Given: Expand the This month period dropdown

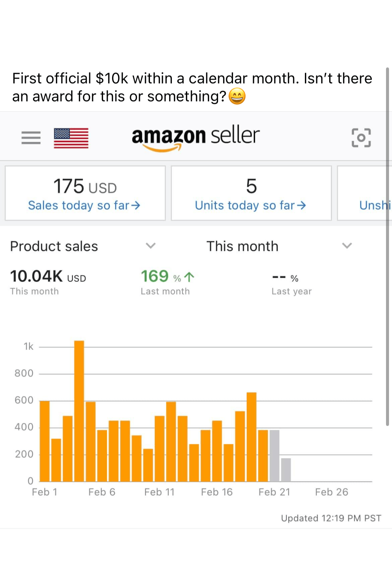Looking at the screenshot, I should pyautogui.click(x=347, y=246).
